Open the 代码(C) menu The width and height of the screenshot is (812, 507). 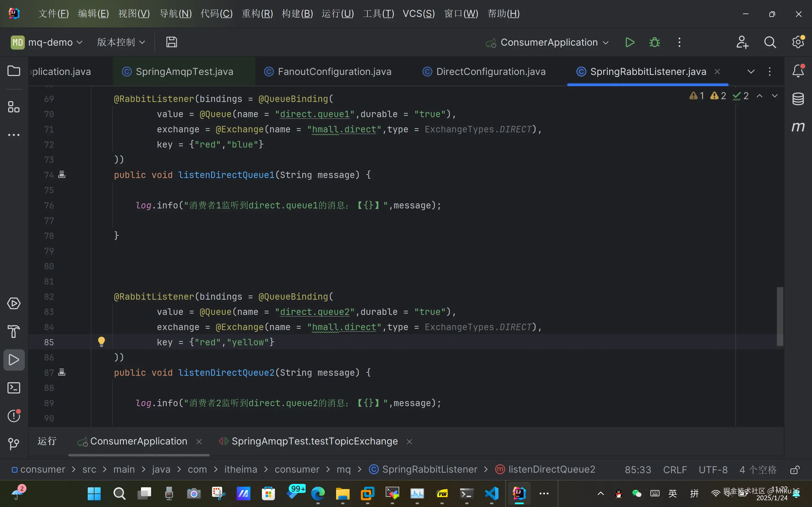(217, 14)
